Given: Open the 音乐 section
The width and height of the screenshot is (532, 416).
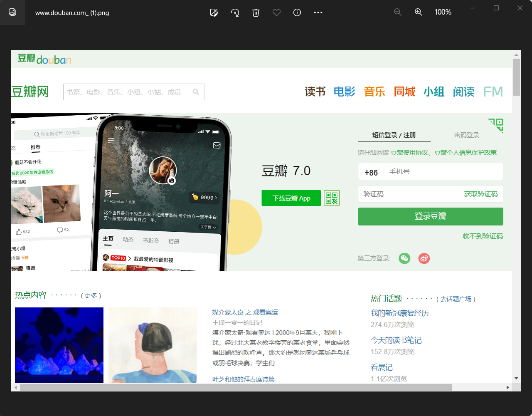Looking at the screenshot, I should tap(374, 92).
